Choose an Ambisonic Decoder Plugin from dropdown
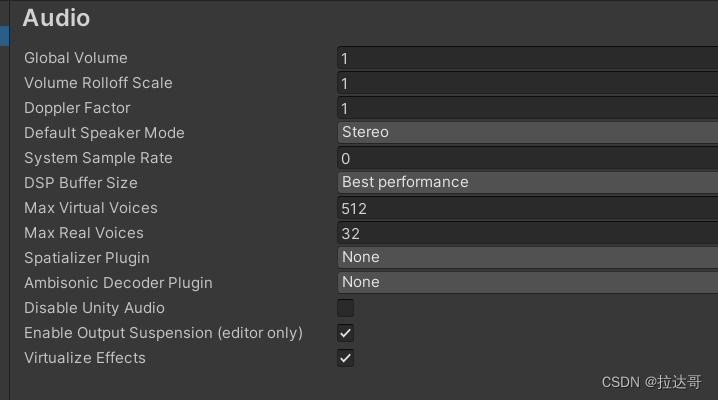 pyautogui.click(x=527, y=282)
